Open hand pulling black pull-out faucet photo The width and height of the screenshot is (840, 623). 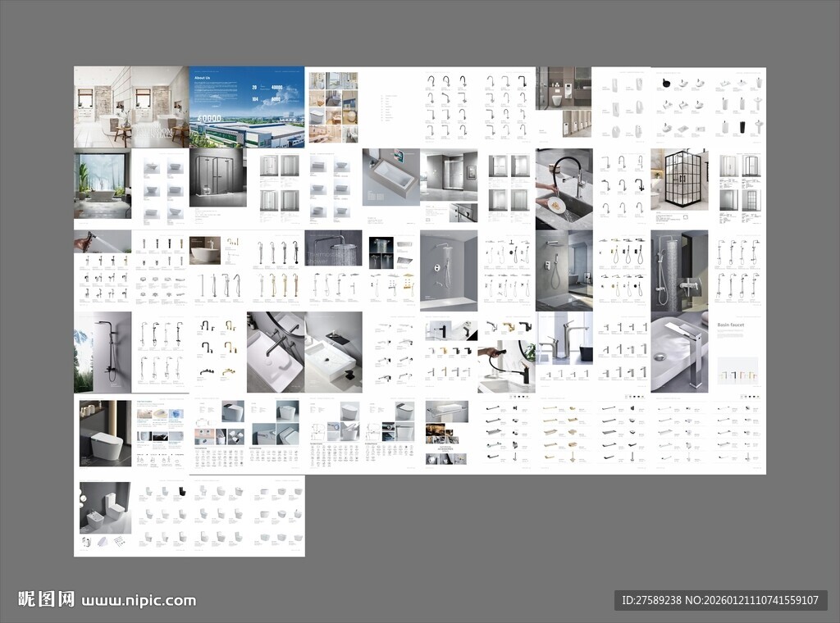pos(506,366)
